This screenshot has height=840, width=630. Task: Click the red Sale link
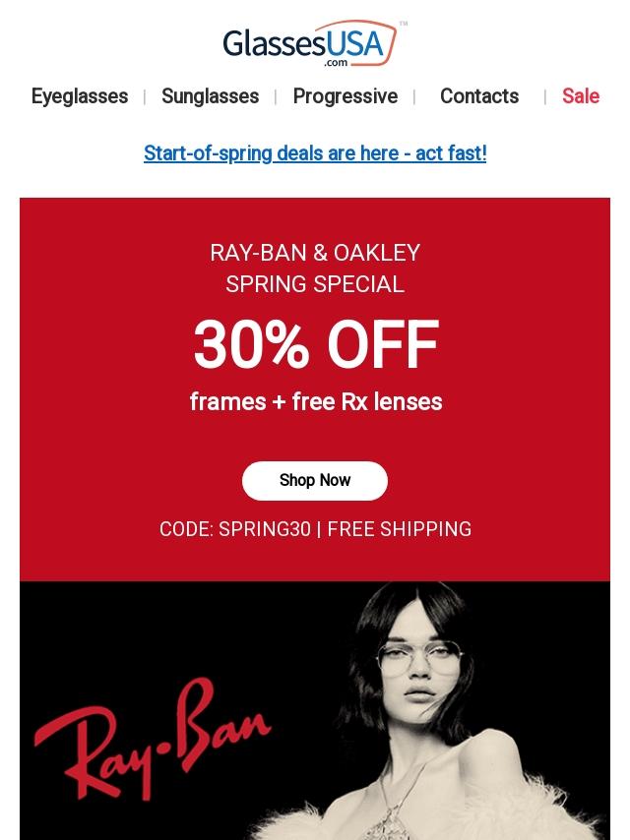click(x=580, y=96)
